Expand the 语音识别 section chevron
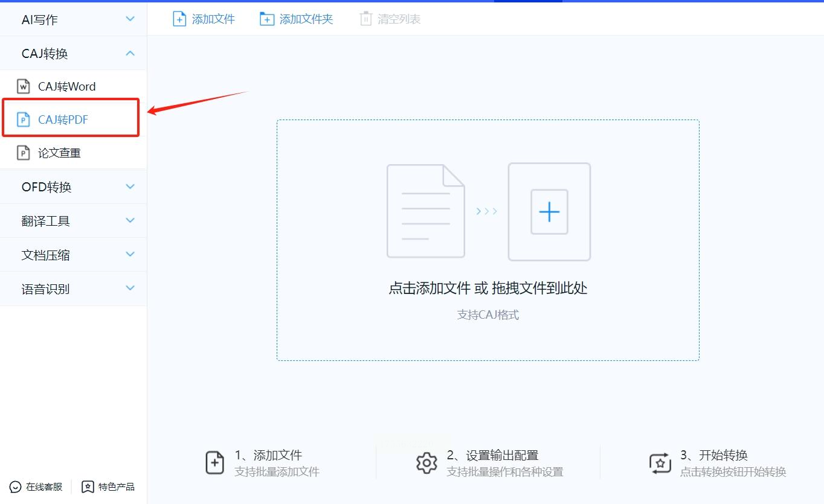This screenshot has width=824, height=504. click(130, 288)
